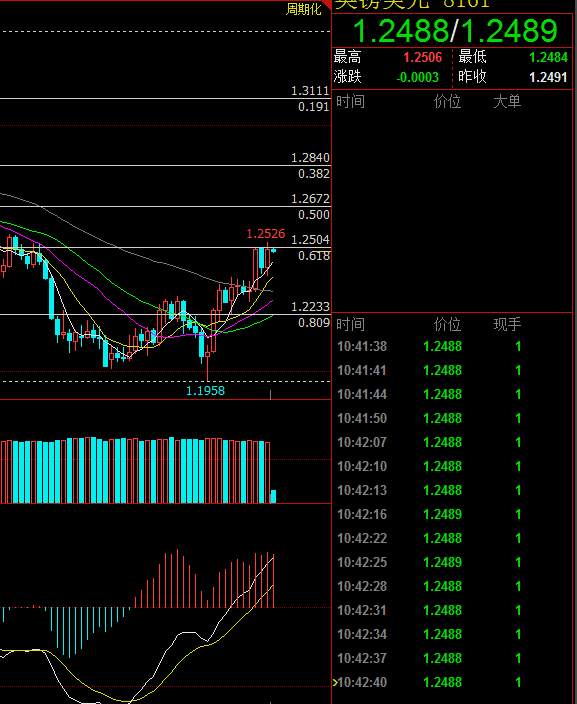Click the red high-price label 1.2526
The height and width of the screenshot is (704, 577).
coord(266,233)
